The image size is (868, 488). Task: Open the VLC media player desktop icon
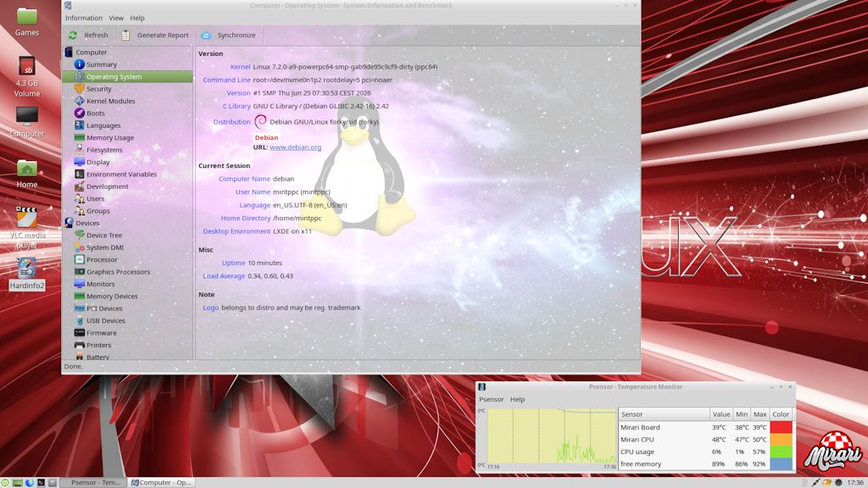[26, 227]
